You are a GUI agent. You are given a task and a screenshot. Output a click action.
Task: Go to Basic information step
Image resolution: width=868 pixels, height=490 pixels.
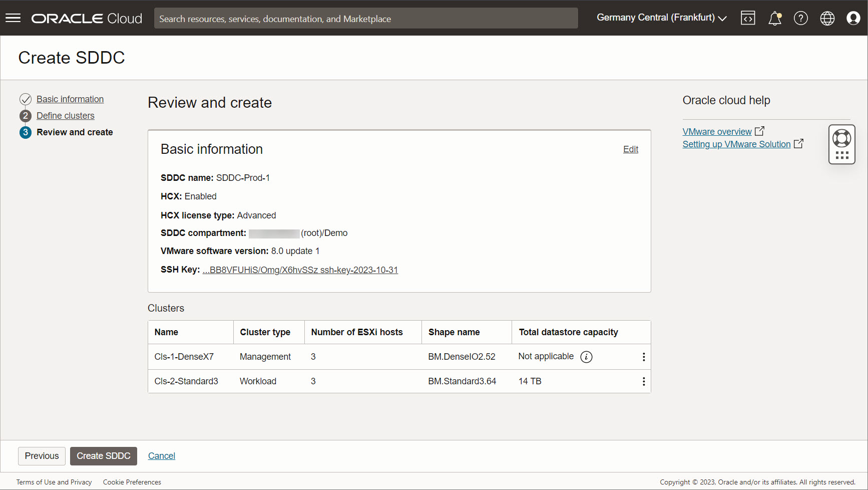tap(70, 99)
